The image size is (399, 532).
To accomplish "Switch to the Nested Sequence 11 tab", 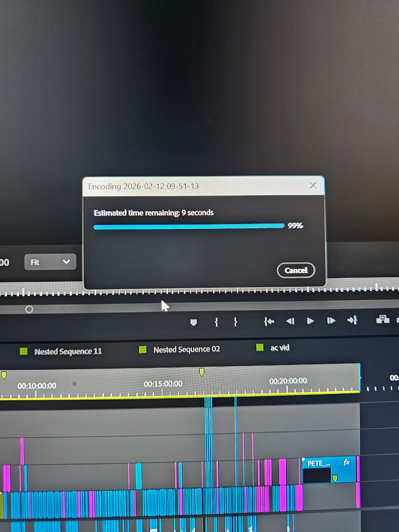I will click(x=68, y=351).
